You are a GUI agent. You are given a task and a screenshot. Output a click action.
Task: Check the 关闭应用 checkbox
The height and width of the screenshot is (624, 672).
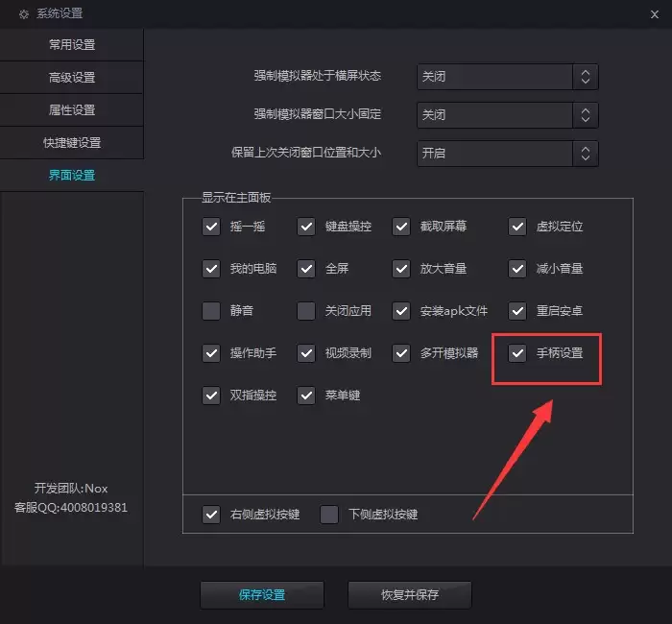[306, 311]
